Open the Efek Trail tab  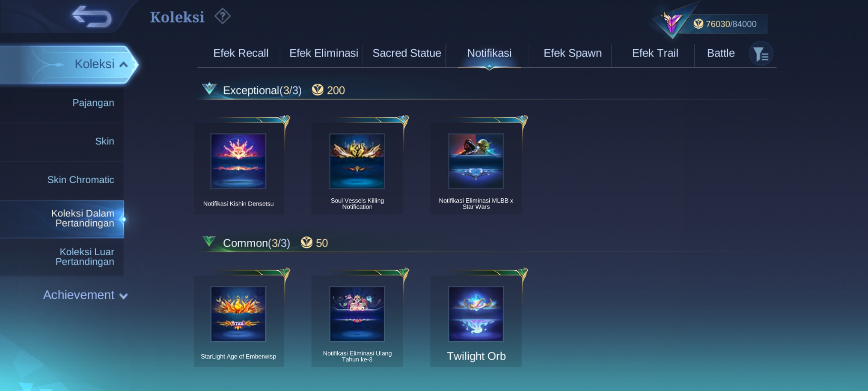pos(655,53)
